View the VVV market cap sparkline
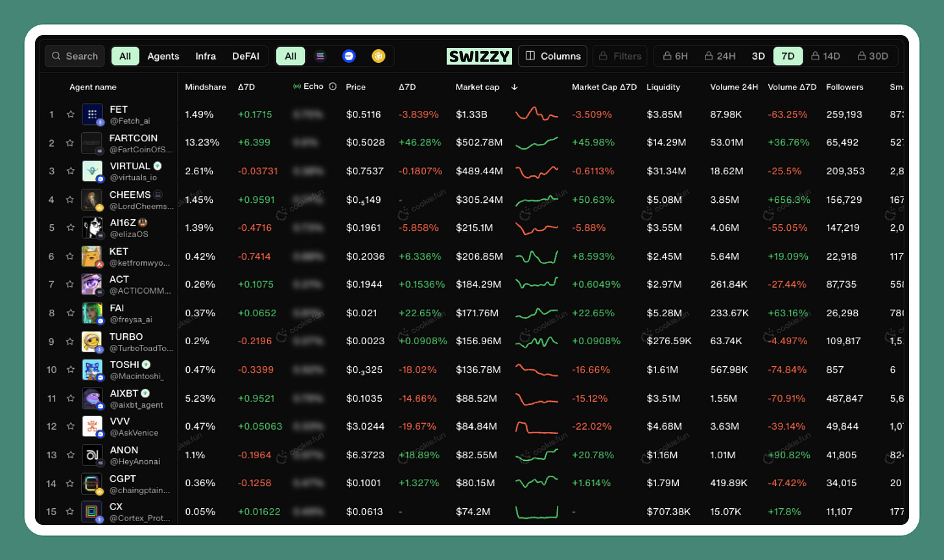944x560 pixels. pyautogui.click(x=537, y=426)
